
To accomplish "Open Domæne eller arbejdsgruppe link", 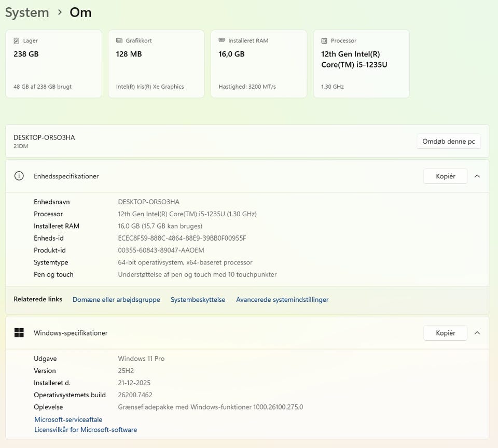I will [x=116, y=300].
